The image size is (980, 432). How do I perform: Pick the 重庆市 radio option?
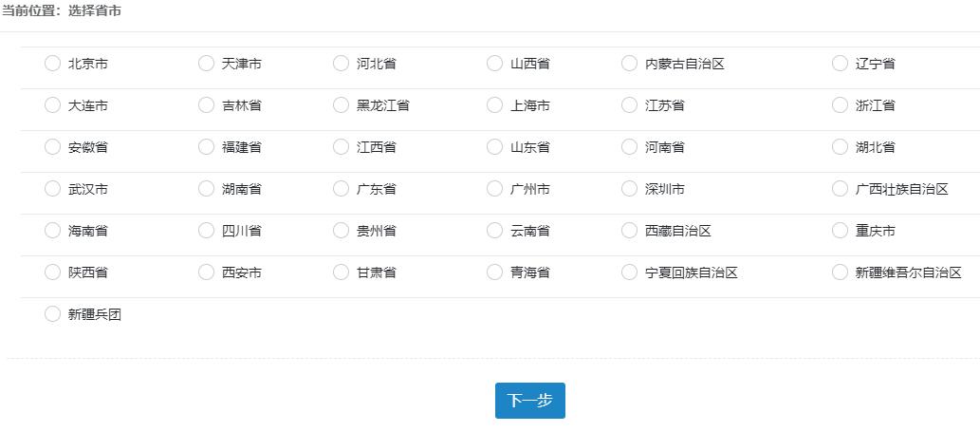tap(840, 231)
